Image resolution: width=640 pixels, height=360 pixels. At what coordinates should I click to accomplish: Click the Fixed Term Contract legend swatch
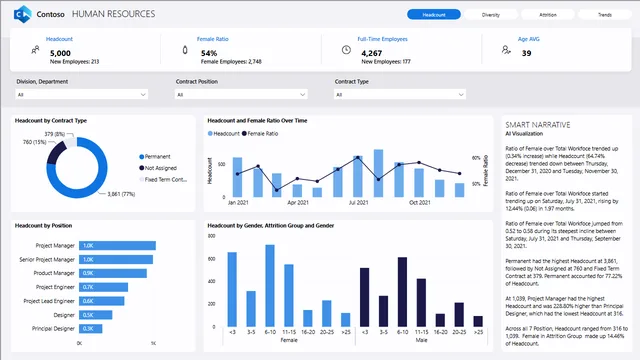point(142,180)
